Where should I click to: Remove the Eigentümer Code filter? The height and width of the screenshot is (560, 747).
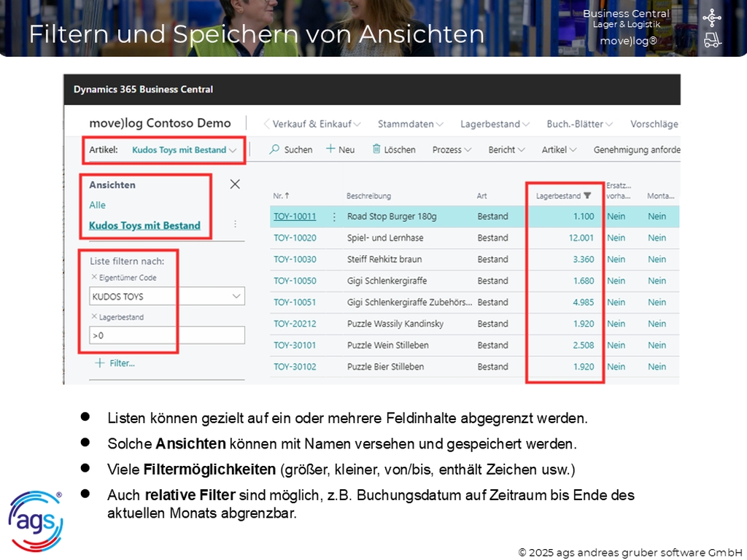click(x=94, y=276)
